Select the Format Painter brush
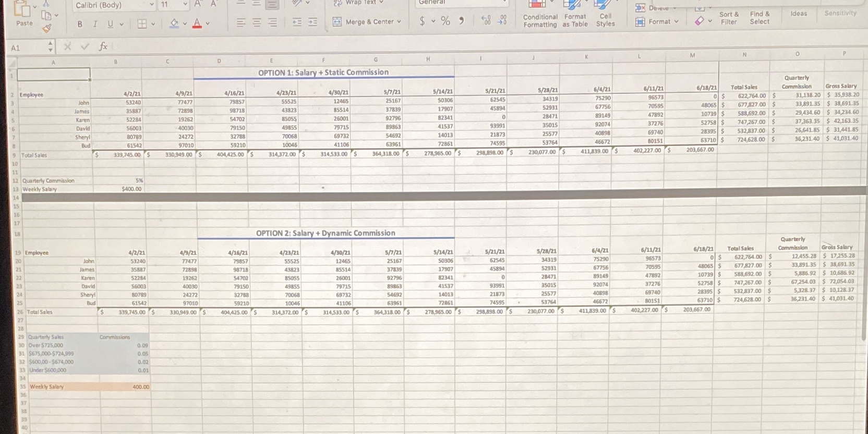This screenshot has width=868, height=434. click(47, 28)
